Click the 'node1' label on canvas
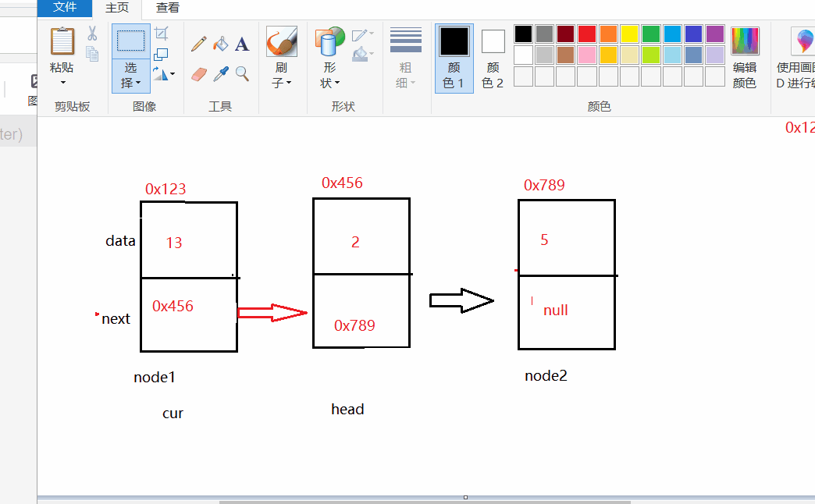The width and height of the screenshot is (815, 504). point(155,378)
